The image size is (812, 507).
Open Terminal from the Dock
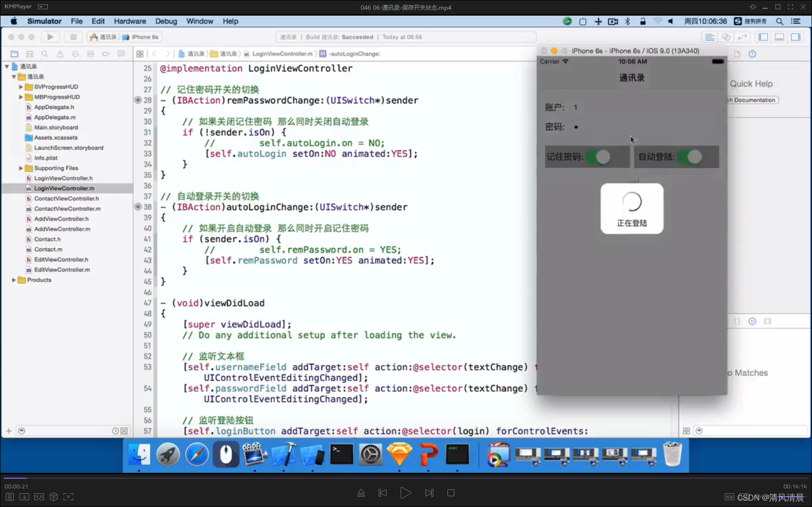point(342,455)
